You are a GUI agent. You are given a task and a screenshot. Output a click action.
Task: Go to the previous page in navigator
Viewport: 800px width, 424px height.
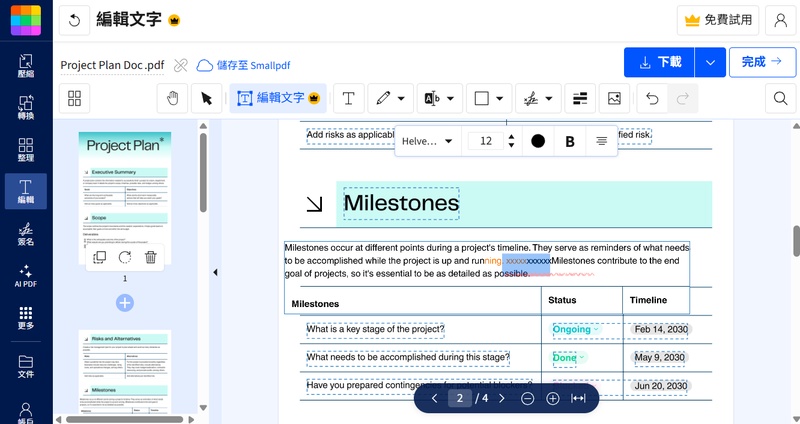[434, 398]
